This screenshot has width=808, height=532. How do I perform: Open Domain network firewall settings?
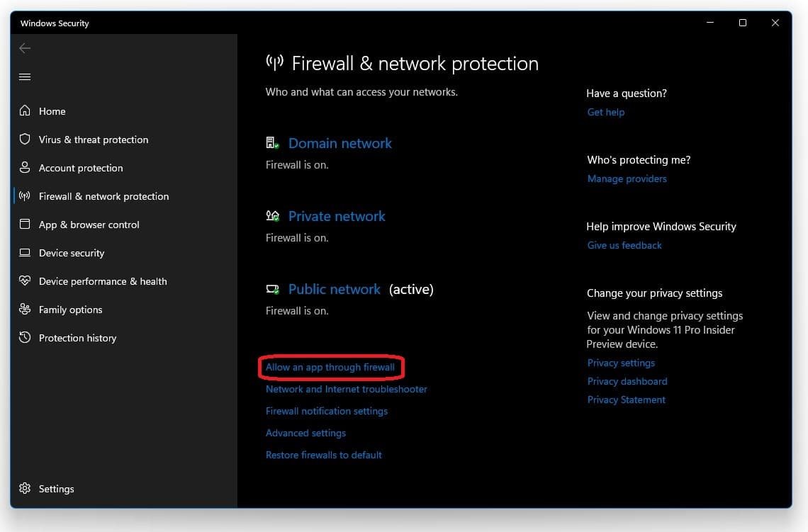[340, 143]
